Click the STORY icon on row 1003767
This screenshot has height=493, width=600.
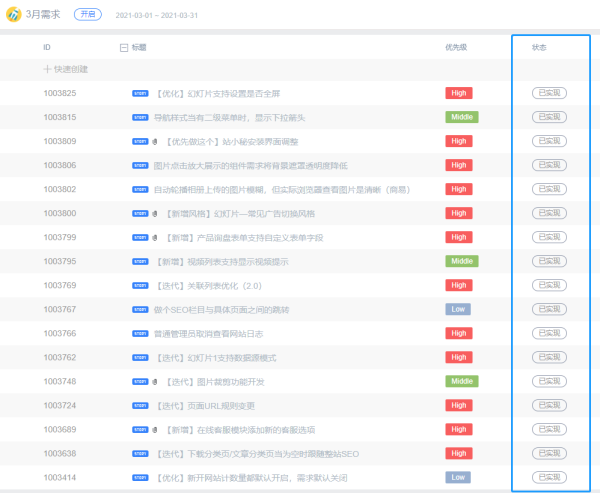click(x=140, y=309)
